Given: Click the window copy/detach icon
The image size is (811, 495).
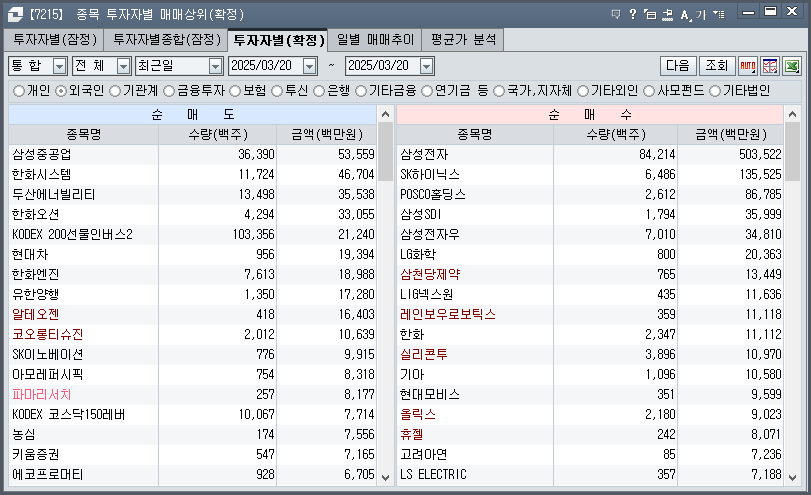Looking at the screenshot, I should tap(650, 14).
